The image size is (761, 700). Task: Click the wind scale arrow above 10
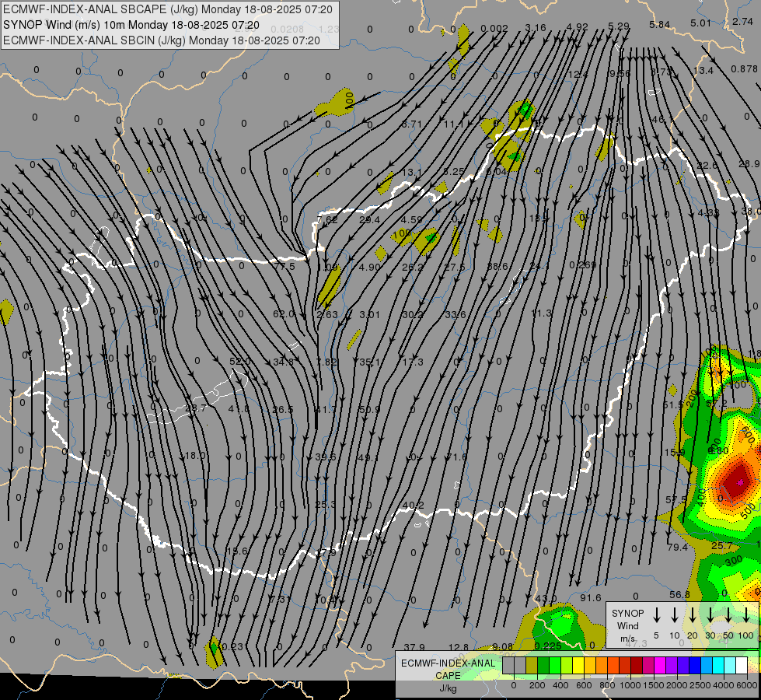pyautogui.click(x=675, y=615)
